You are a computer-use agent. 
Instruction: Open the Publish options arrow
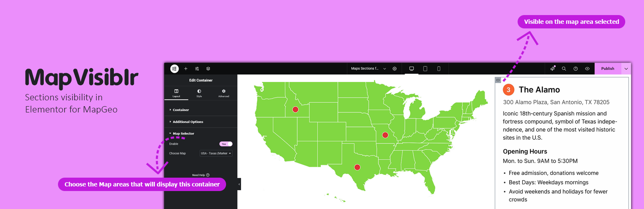click(626, 69)
